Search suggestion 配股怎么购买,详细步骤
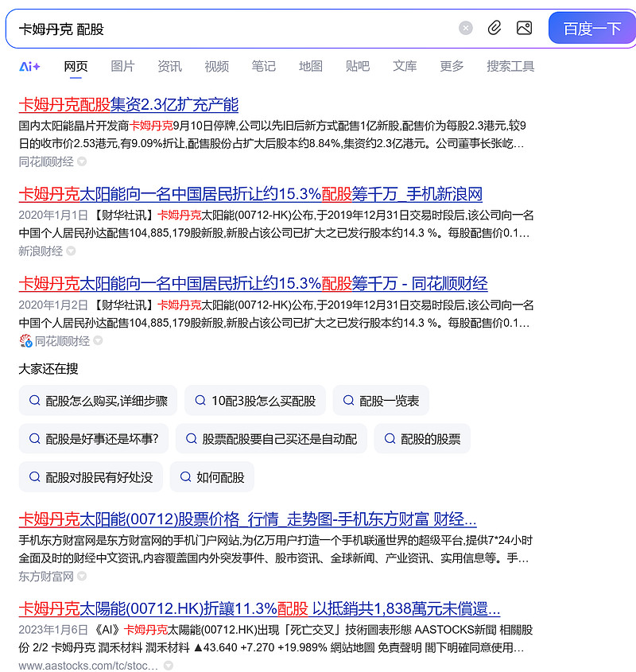The width and height of the screenshot is (636, 672). [98, 401]
